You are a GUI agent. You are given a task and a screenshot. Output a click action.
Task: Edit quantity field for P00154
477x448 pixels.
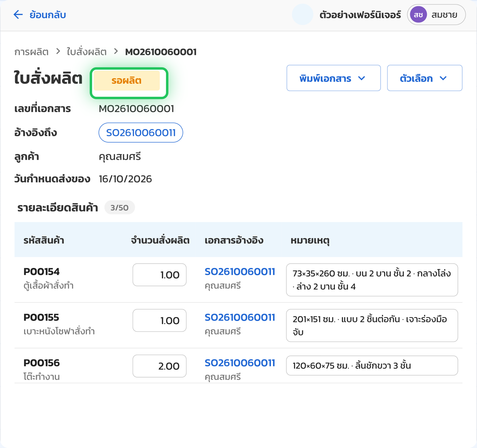159,275
